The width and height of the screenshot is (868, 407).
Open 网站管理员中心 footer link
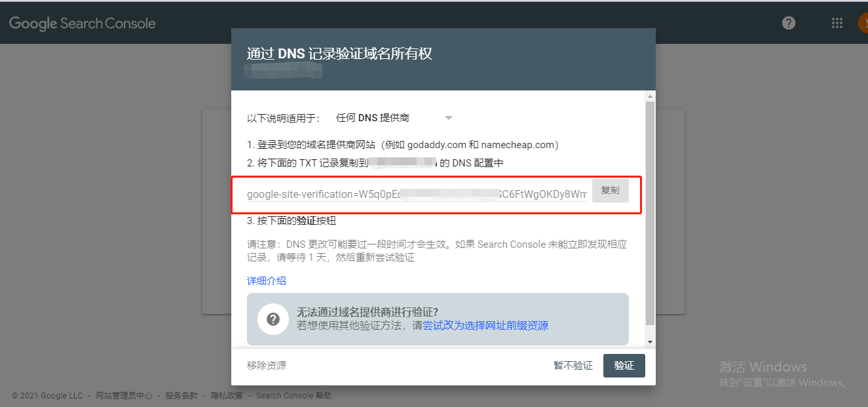point(124,396)
